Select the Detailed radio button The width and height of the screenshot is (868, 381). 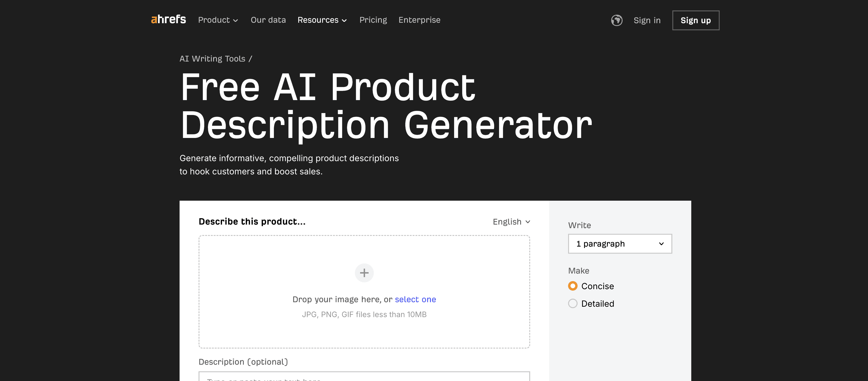coord(573,303)
